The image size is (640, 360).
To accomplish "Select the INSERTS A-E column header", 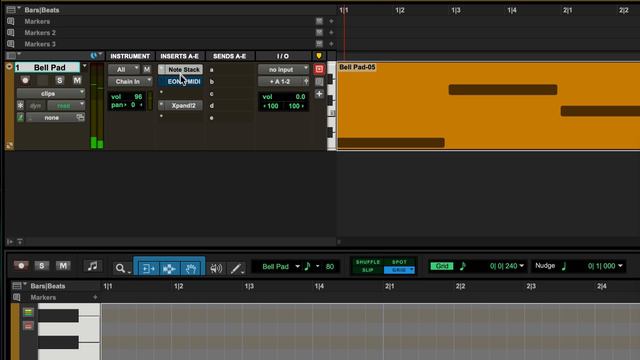I will 180,56.
